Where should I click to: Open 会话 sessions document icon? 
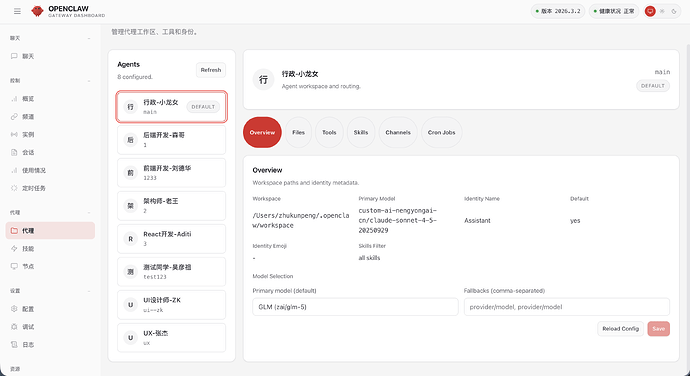click(x=14, y=152)
